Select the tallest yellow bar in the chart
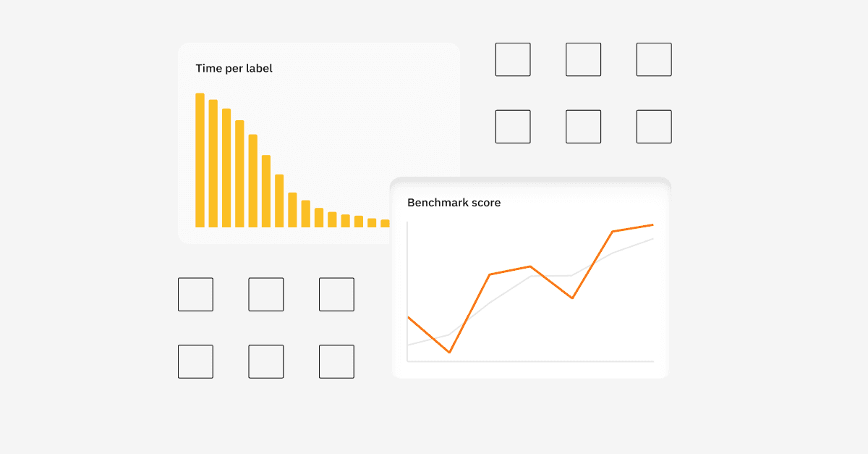 (x=200, y=160)
